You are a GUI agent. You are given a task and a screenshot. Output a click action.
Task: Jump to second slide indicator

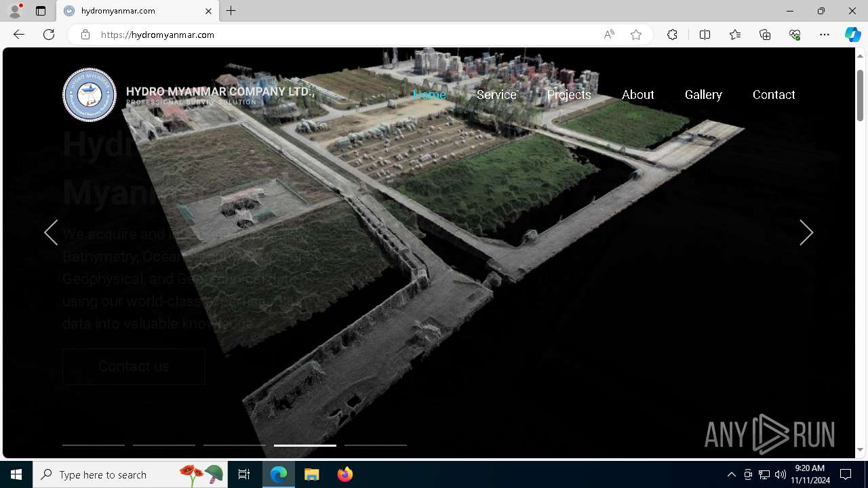pos(164,445)
